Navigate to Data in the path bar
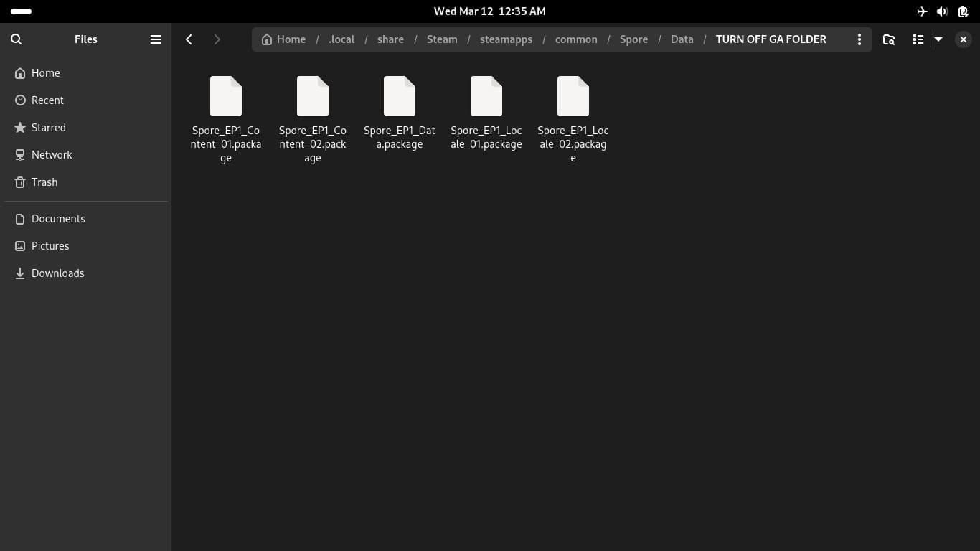Viewport: 980px width, 551px height. pos(682,39)
